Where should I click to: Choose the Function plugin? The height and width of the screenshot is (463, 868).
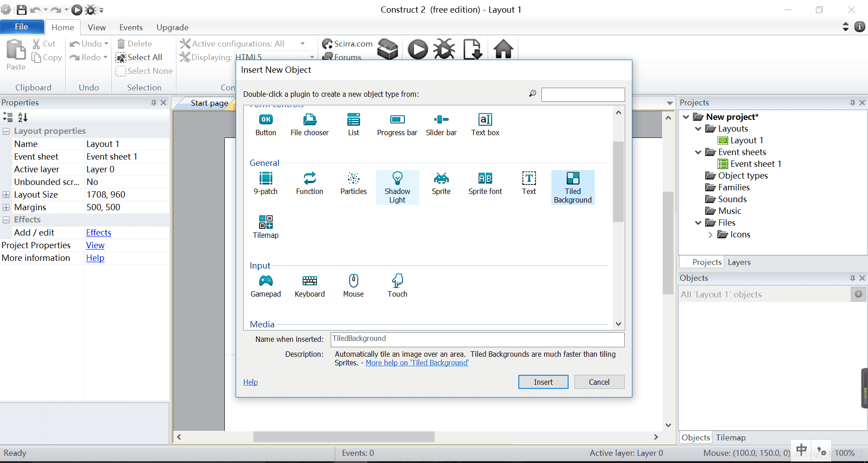pos(309,183)
